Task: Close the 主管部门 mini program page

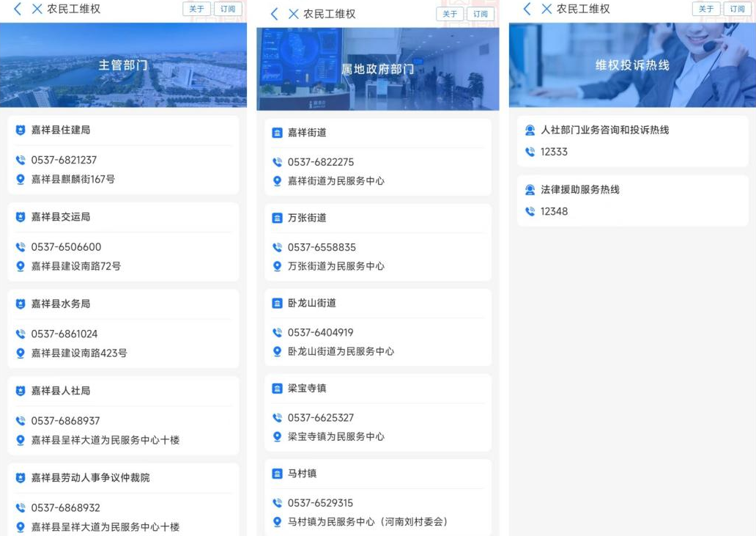Action: [x=37, y=9]
